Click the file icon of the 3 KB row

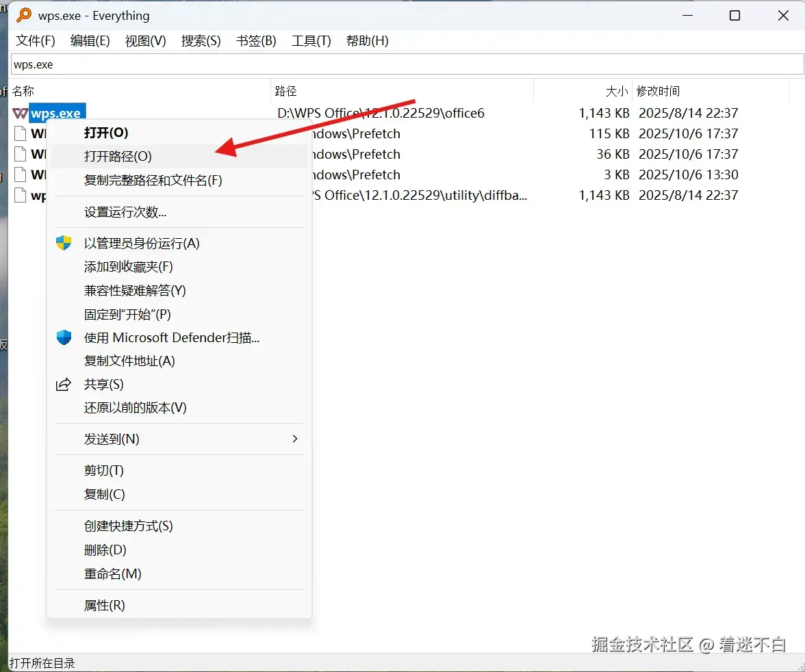coord(20,175)
